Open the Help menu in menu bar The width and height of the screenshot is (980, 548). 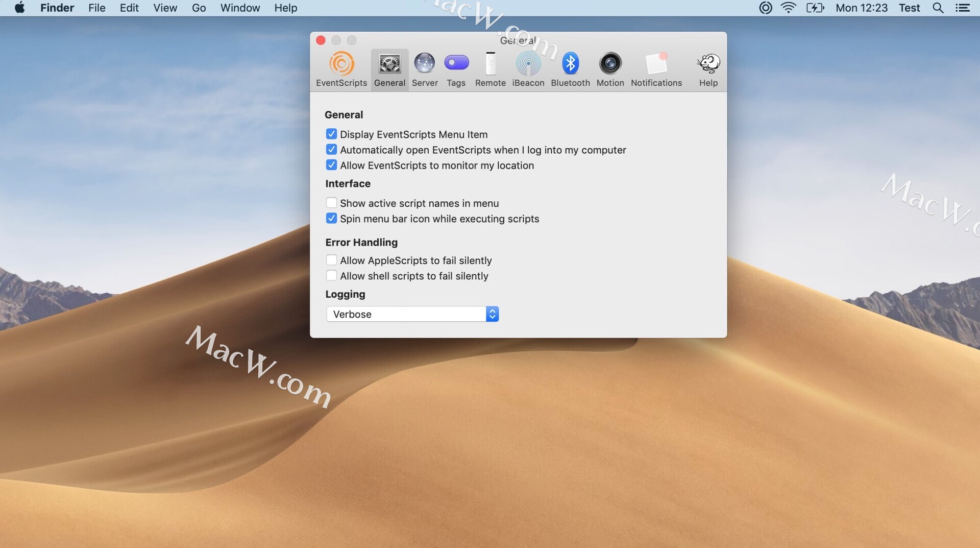[x=285, y=8]
